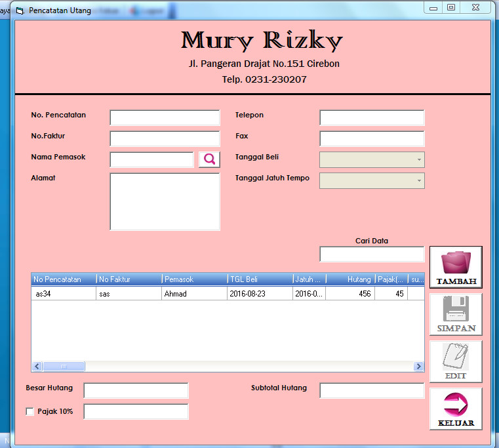This screenshot has height=448, width=499.
Task: Select the No Pencatatan column header
Action: (64, 279)
